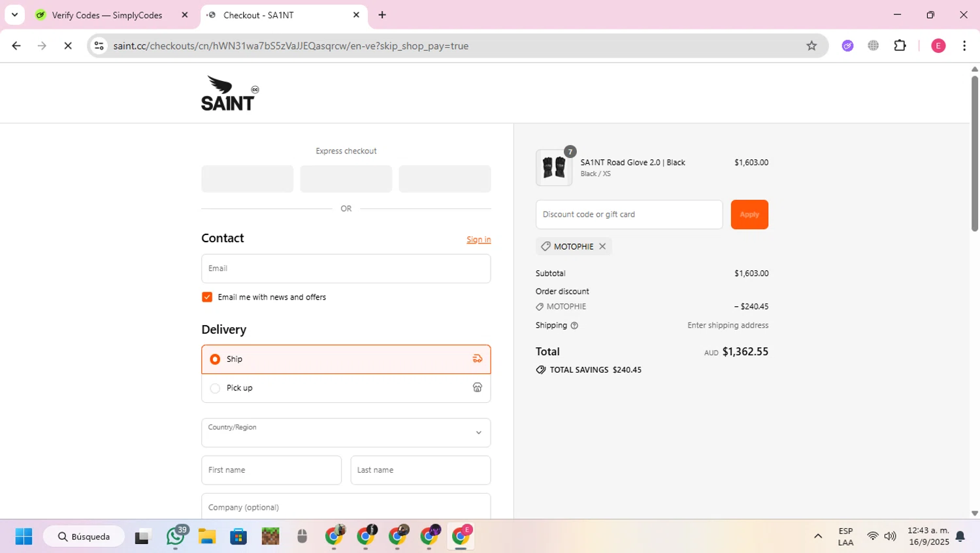Viewport: 980px width, 553px height.
Task: Open the Windows Start menu
Action: pyautogui.click(x=24, y=537)
